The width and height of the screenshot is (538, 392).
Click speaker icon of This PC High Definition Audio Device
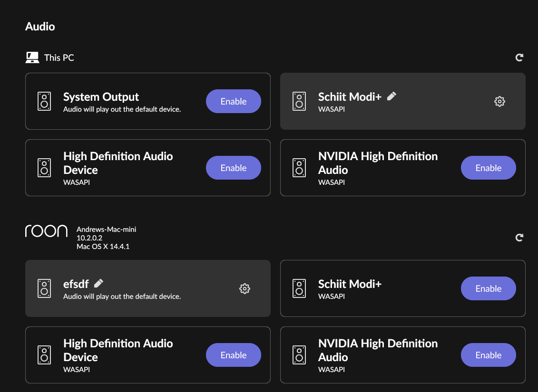[x=44, y=168]
